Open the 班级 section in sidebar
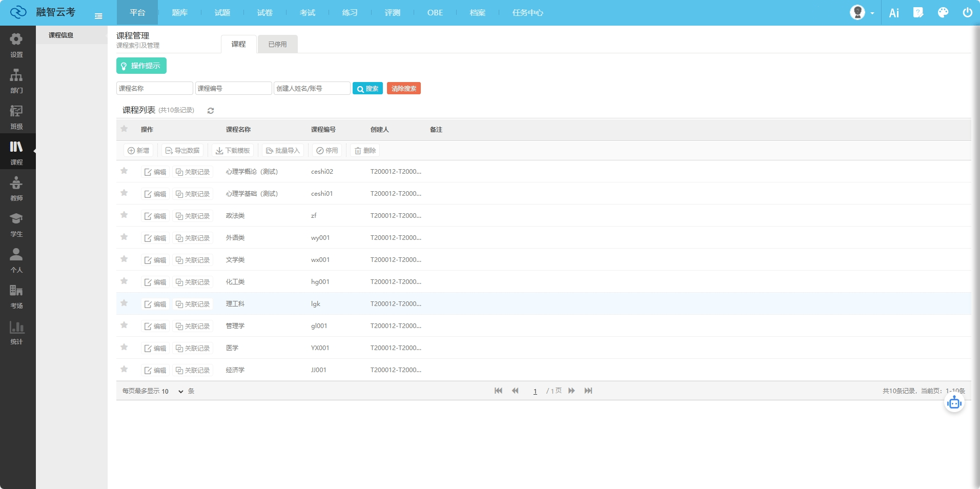The height and width of the screenshot is (489, 980). pyautogui.click(x=16, y=117)
